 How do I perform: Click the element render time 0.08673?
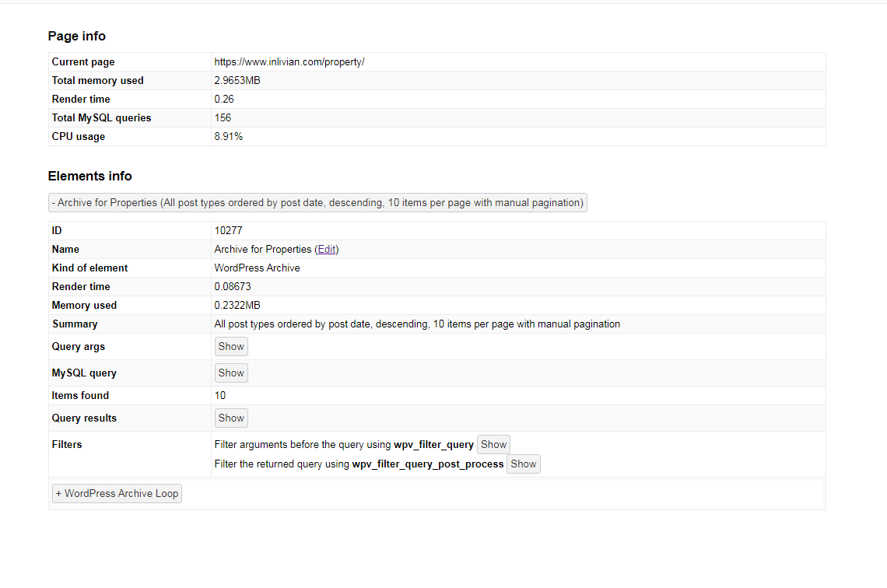point(233,287)
